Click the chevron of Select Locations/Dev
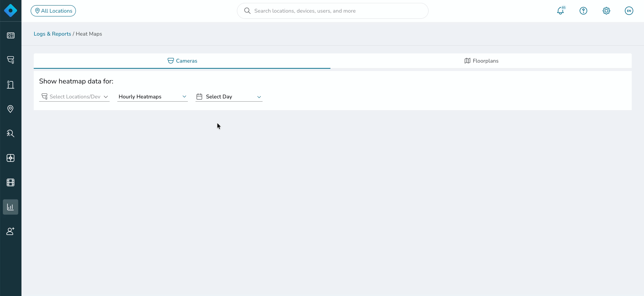644x296 pixels. (x=106, y=97)
